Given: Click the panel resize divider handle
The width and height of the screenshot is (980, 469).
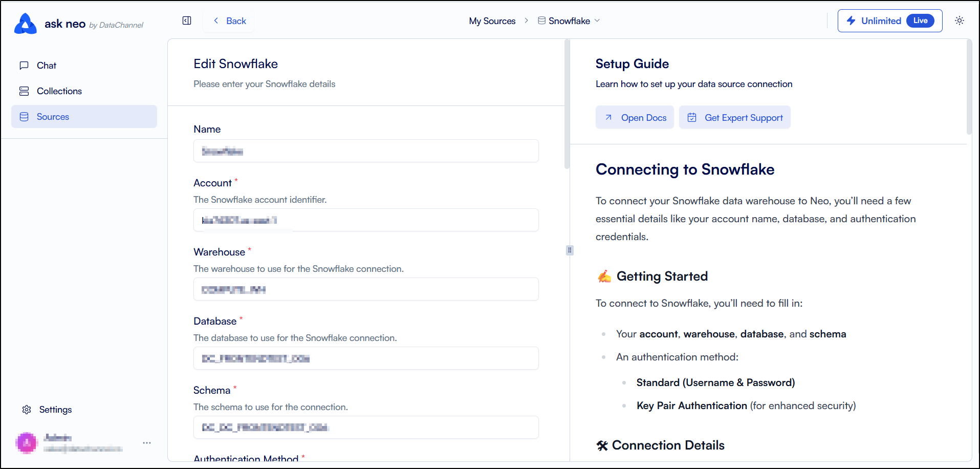Looking at the screenshot, I should [570, 250].
